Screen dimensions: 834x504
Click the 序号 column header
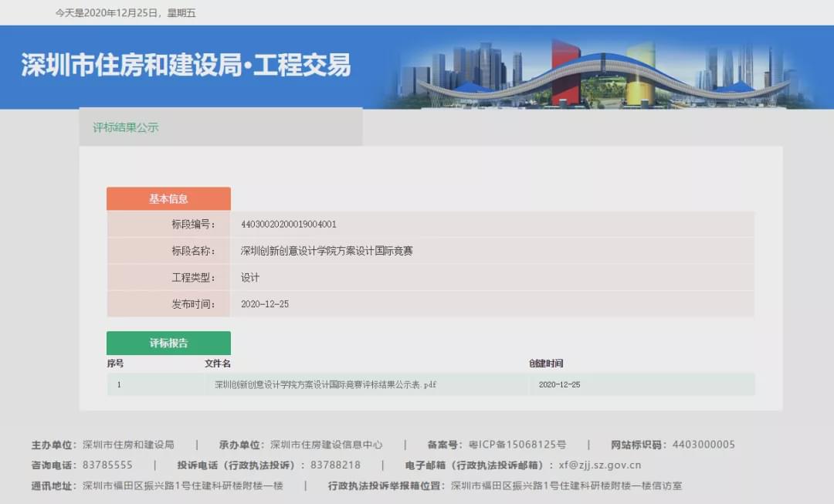click(x=115, y=364)
